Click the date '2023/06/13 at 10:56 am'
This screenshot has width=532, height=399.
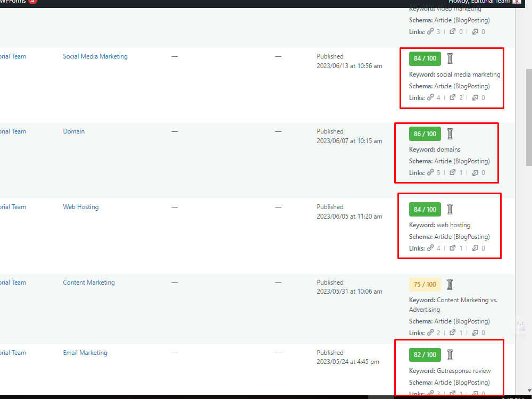click(x=349, y=66)
